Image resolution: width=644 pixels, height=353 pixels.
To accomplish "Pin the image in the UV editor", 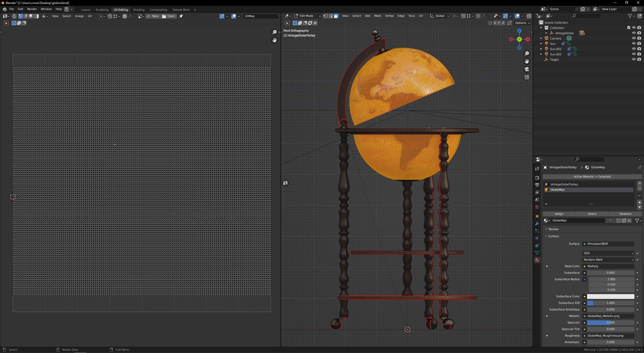I will coord(181,16).
